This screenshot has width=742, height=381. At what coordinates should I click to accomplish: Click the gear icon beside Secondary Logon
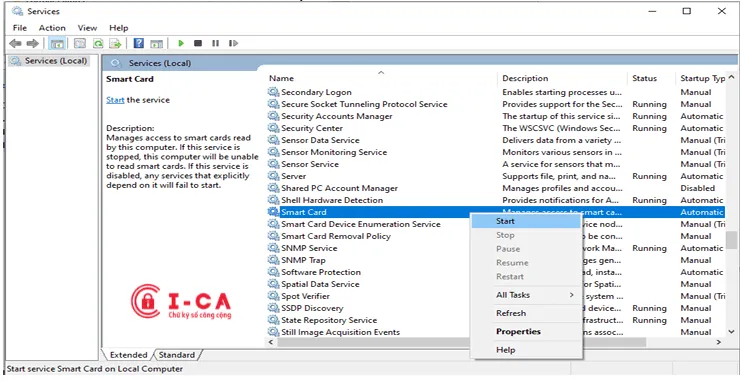pyautogui.click(x=274, y=92)
